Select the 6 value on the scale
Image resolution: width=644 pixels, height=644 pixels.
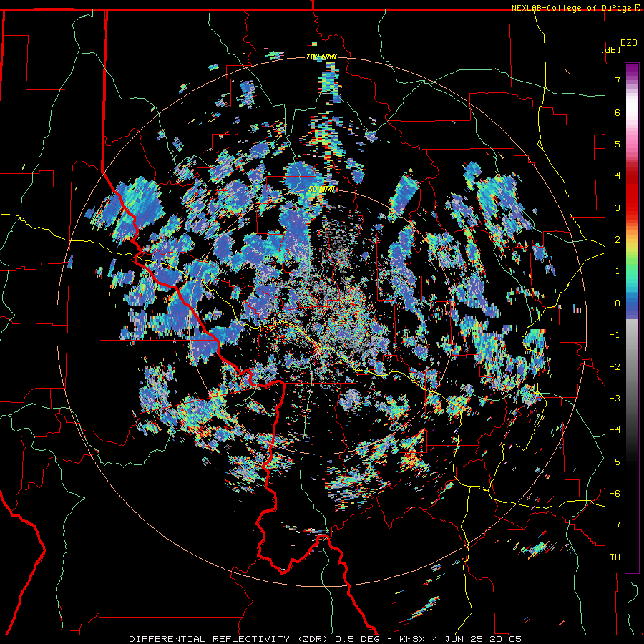618,112
